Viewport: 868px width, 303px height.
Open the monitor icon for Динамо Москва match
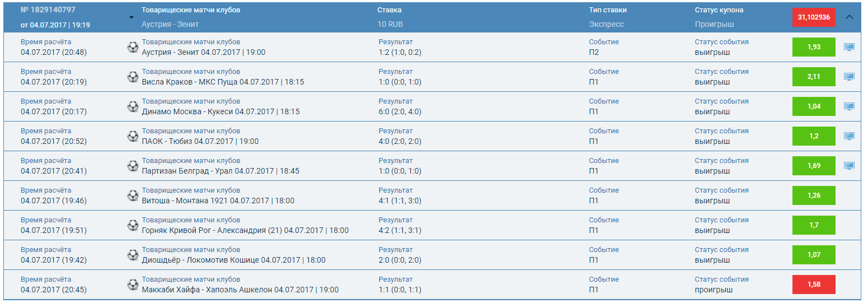[x=849, y=106]
